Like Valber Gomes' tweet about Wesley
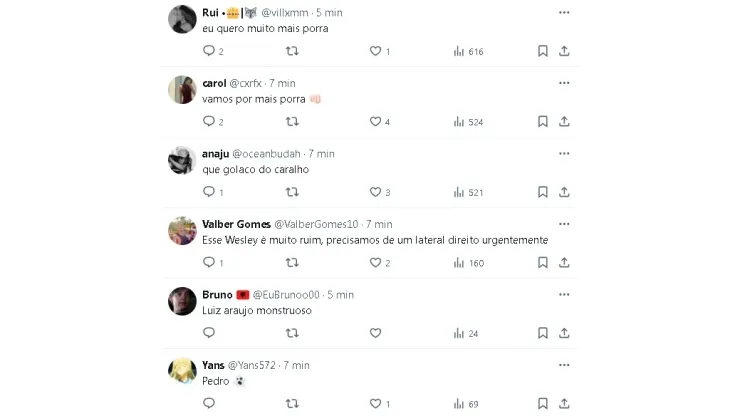 coord(376,262)
